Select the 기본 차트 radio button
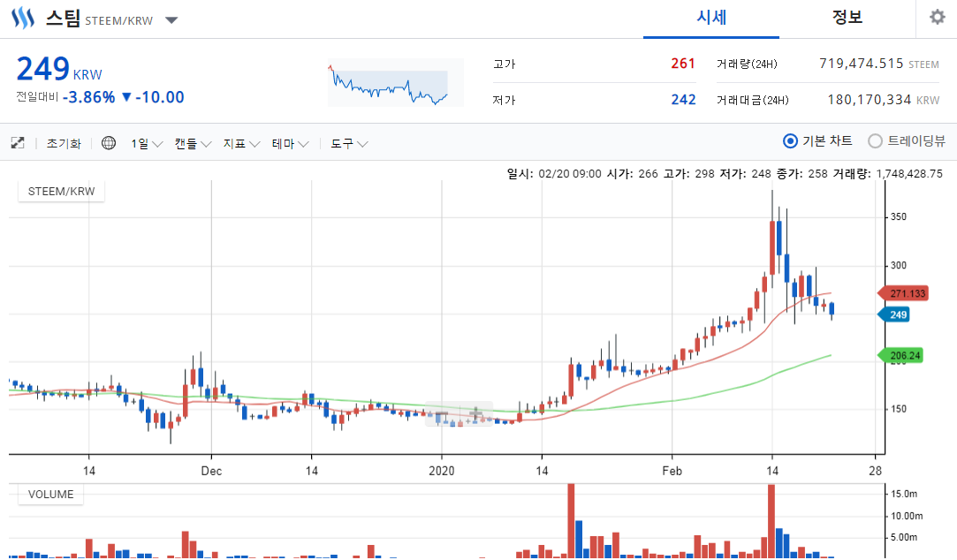The image size is (957, 560). tap(790, 141)
